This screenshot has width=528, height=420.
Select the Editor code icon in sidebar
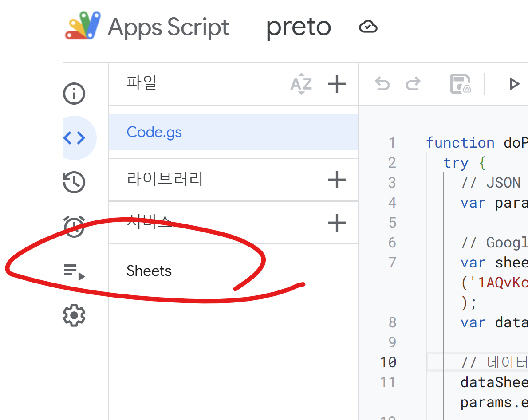pos(75,137)
